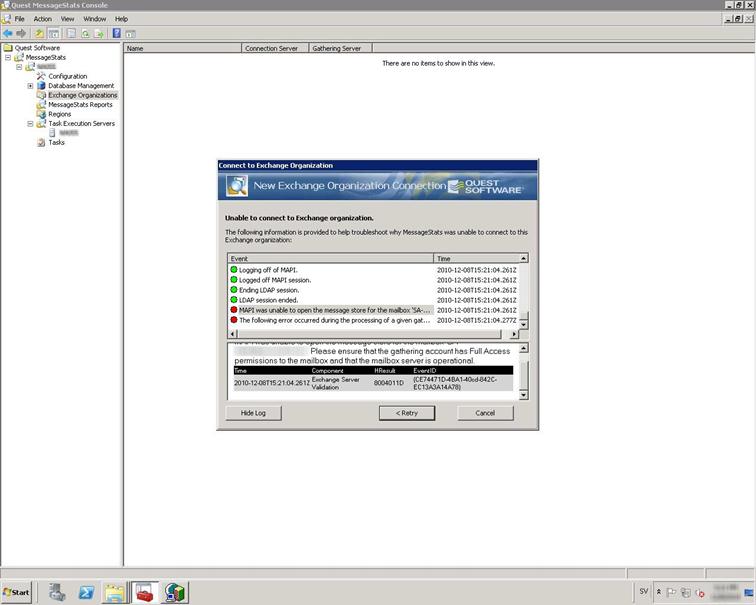The height and width of the screenshot is (605, 756).
Task: Refresh the view with the toolbar Refresh icon
Action: (x=85, y=33)
